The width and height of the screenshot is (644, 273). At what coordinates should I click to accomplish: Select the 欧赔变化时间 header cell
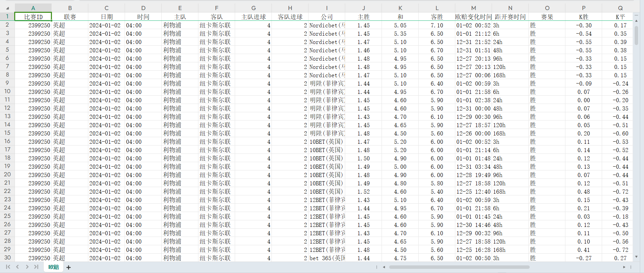(x=473, y=17)
